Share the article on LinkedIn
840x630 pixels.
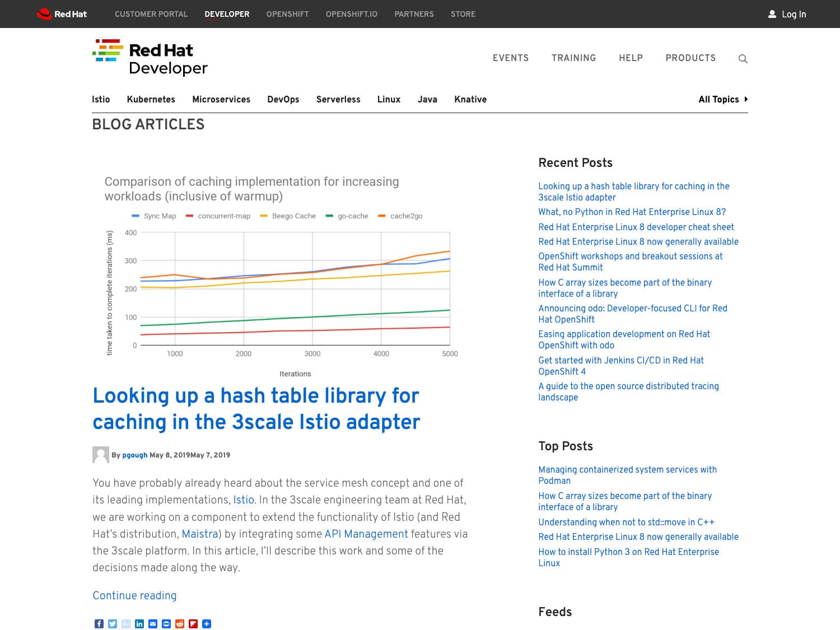coord(139,624)
